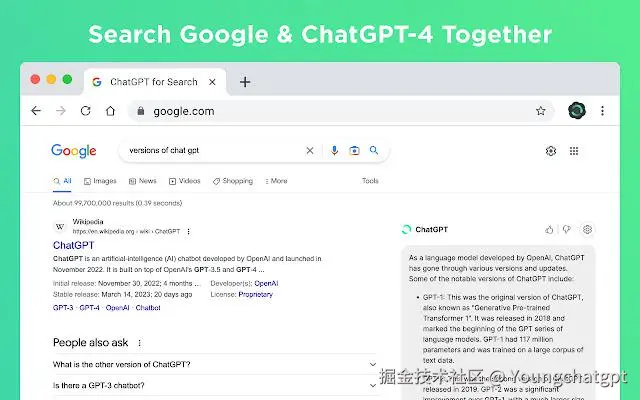The height and width of the screenshot is (400, 640).
Task: Switch to Videos results tab
Action: [x=184, y=181]
